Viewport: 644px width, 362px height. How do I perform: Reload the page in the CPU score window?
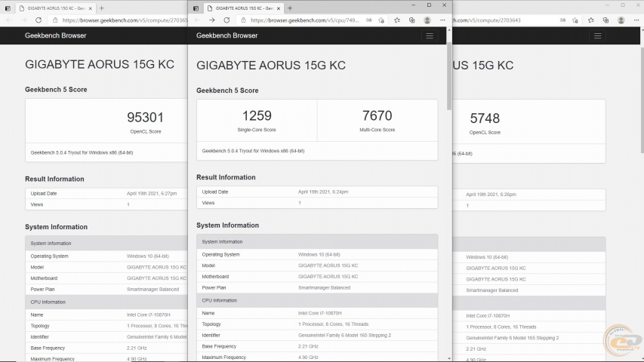coord(226,20)
